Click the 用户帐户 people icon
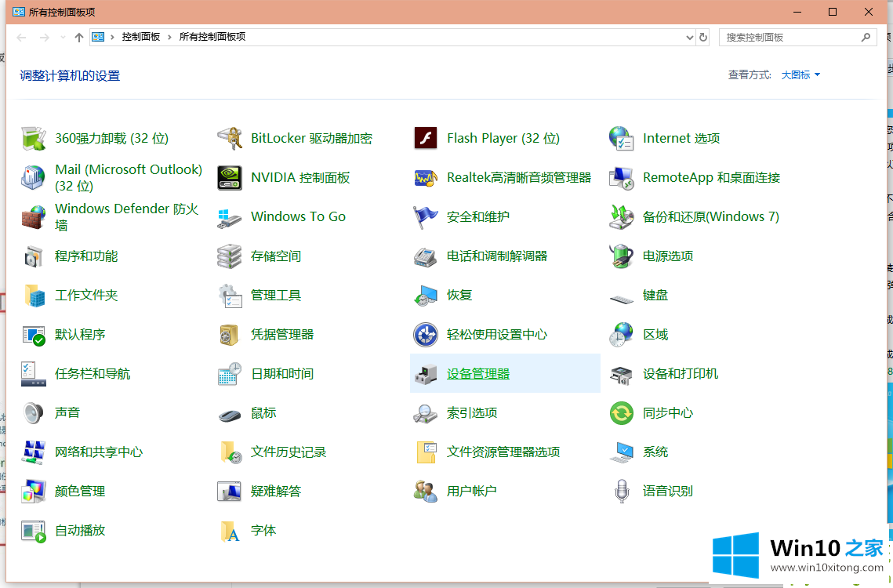 (426, 491)
